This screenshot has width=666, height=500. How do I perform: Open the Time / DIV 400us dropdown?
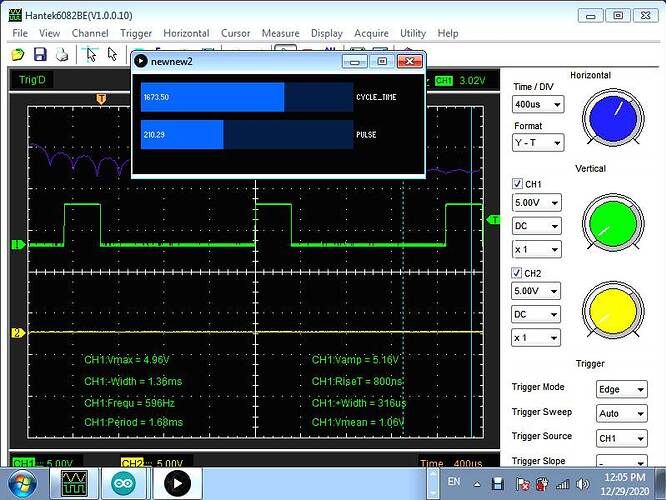pyautogui.click(x=538, y=104)
